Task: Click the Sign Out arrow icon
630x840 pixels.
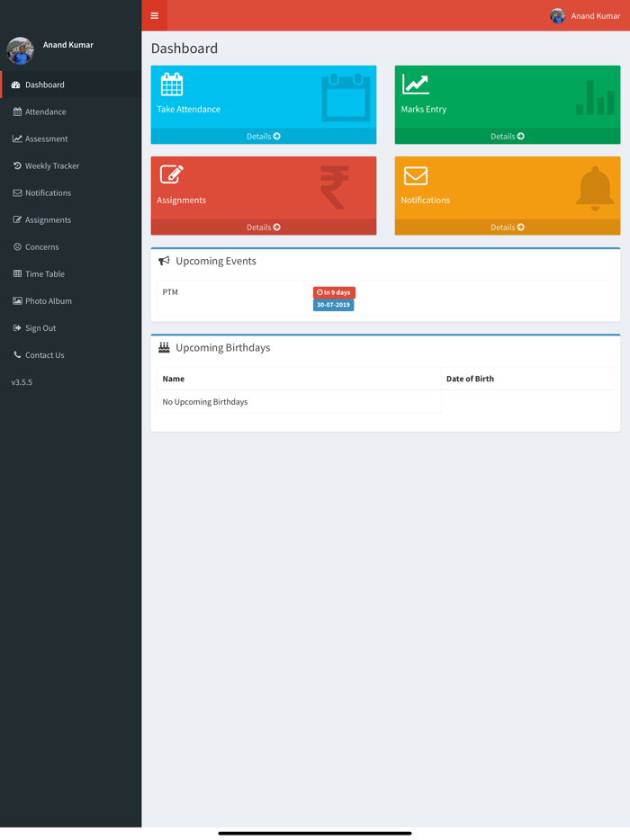Action: tap(17, 328)
